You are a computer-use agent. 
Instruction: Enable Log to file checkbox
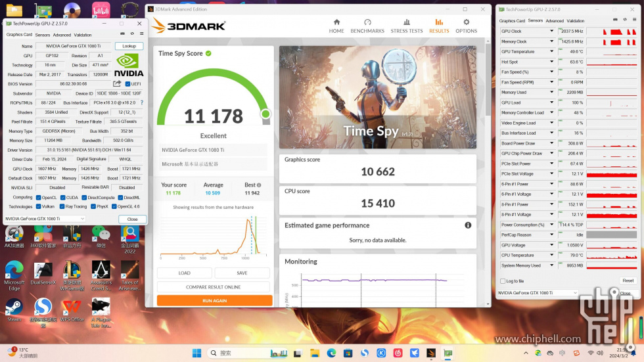503,281
